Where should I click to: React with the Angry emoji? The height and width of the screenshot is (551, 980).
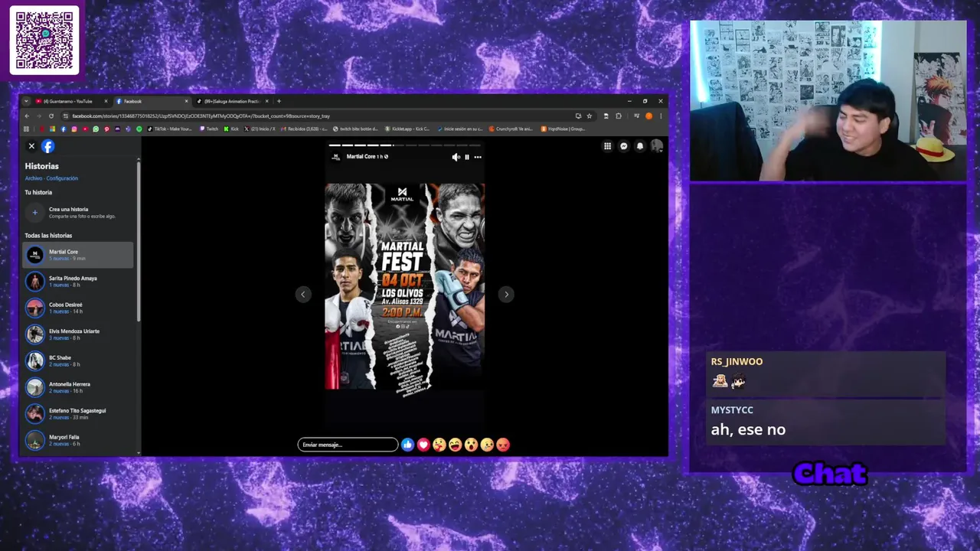(503, 445)
